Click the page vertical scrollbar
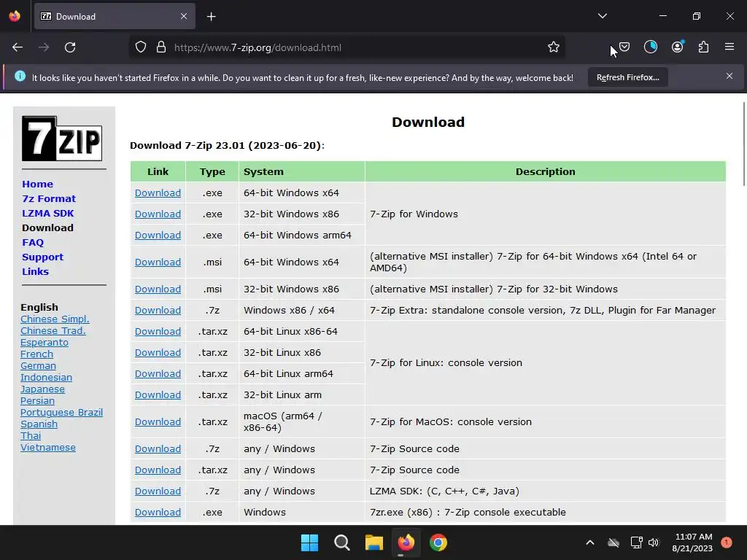747x560 pixels. 743,143
